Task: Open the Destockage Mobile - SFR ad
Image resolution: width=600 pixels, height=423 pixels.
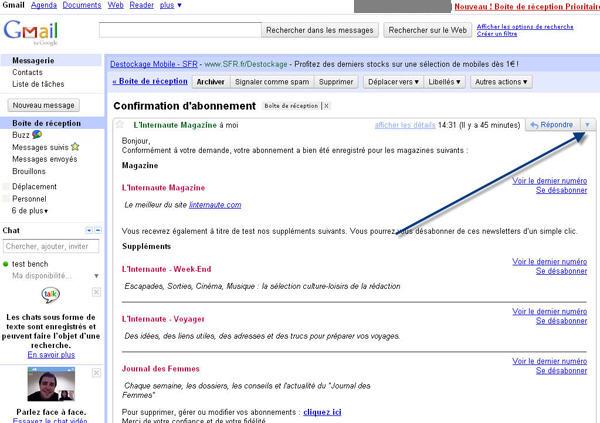Action: (x=154, y=64)
